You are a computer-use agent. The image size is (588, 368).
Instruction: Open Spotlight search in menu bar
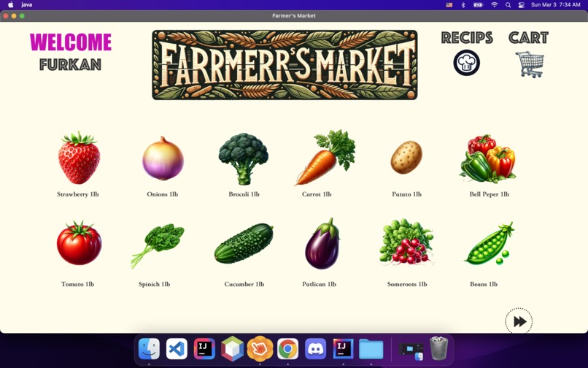tap(508, 5)
